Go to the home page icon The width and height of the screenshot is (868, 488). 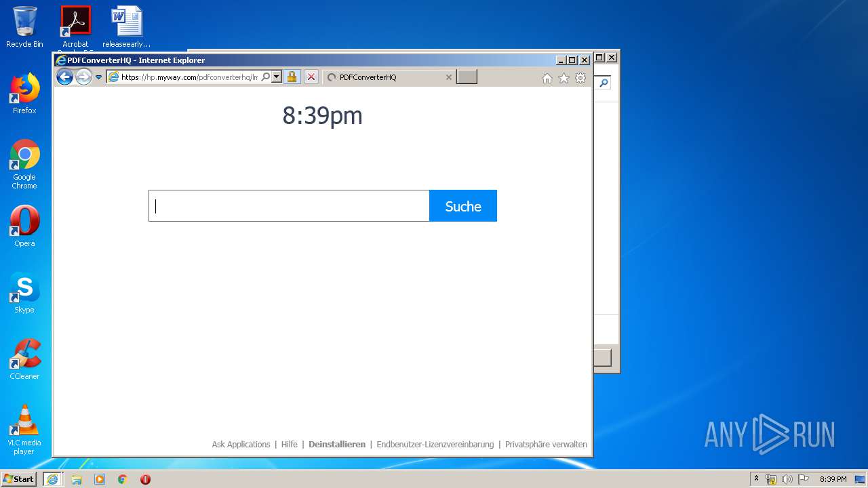pos(547,79)
